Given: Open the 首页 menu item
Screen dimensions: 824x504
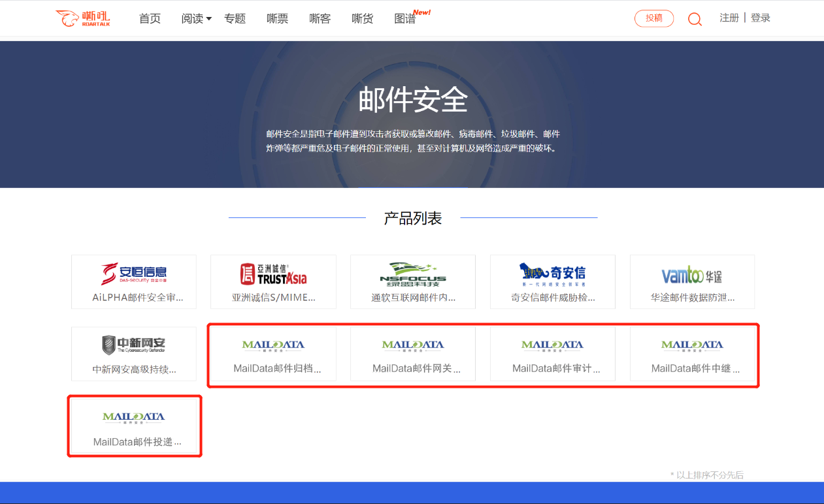Looking at the screenshot, I should [x=150, y=18].
